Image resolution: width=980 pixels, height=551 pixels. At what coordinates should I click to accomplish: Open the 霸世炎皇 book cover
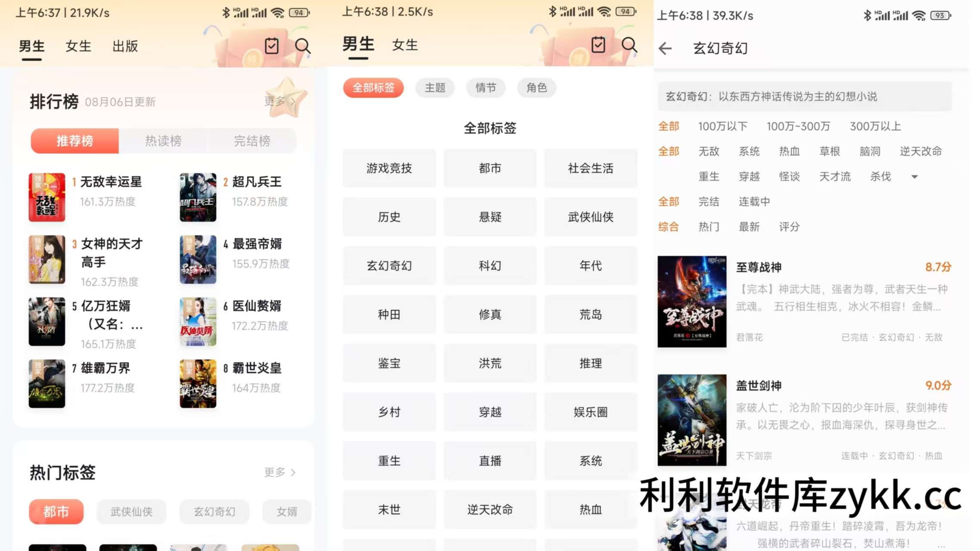198,383
